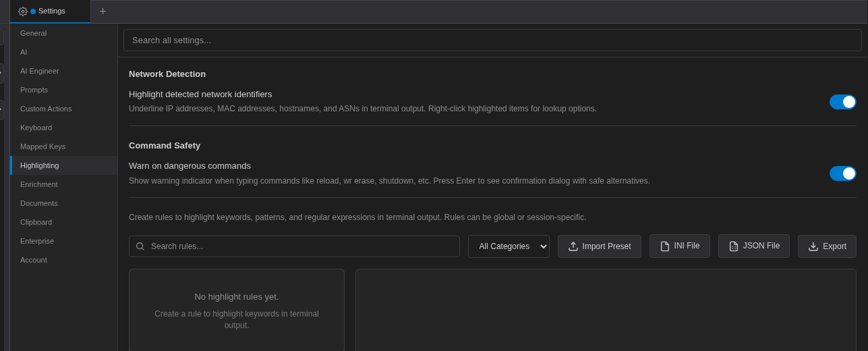The image size is (868, 351).
Task: Open General settings section
Action: tap(64, 33)
